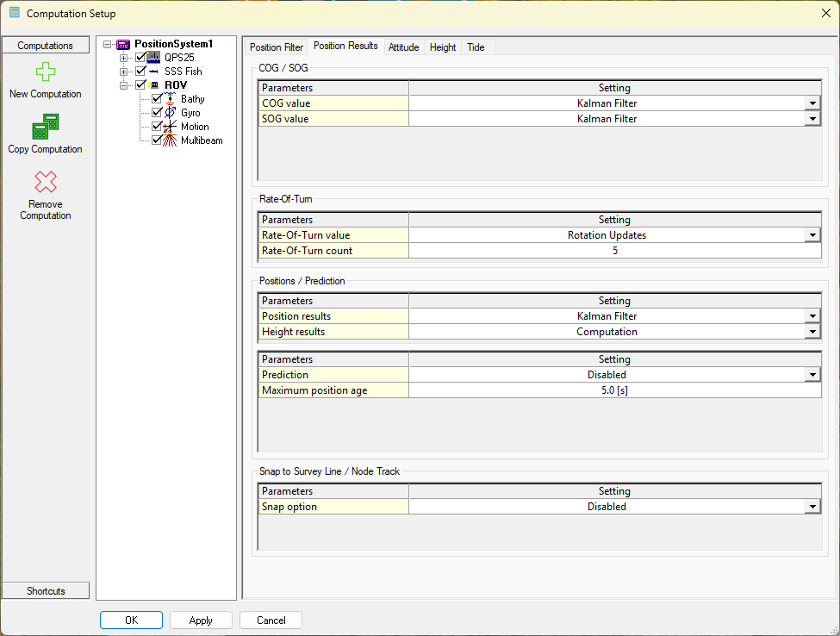Switch to the Position Filter tab
Image resolution: width=840 pixels, height=636 pixels.
tap(277, 47)
